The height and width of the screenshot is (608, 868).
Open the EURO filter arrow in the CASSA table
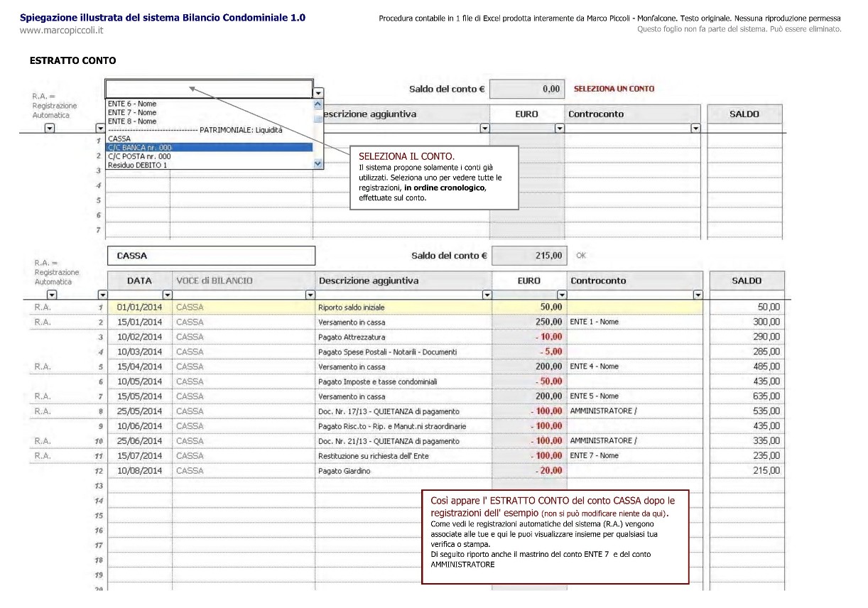561,294
